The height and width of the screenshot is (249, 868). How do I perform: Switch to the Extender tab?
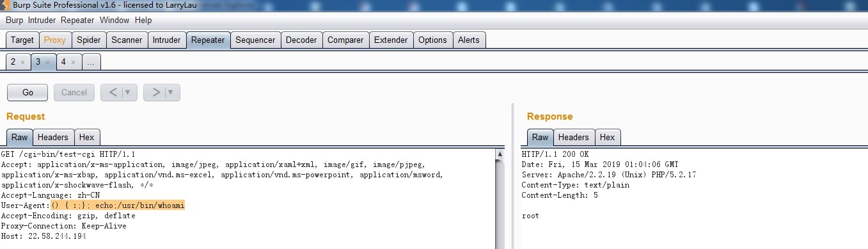point(391,40)
